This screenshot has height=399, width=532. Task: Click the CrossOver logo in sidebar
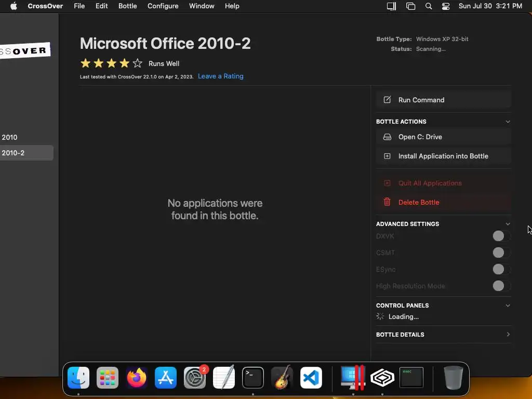(x=24, y=50)
